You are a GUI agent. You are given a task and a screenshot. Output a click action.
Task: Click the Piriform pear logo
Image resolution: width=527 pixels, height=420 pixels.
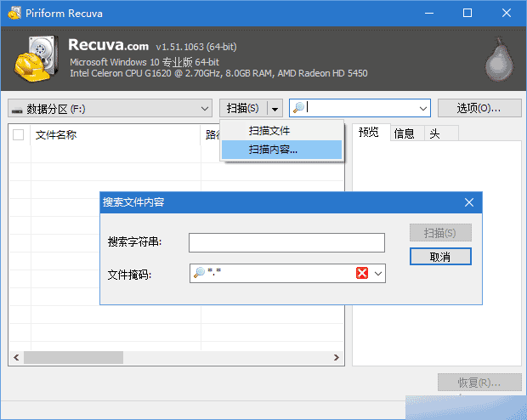pos(499,60)
